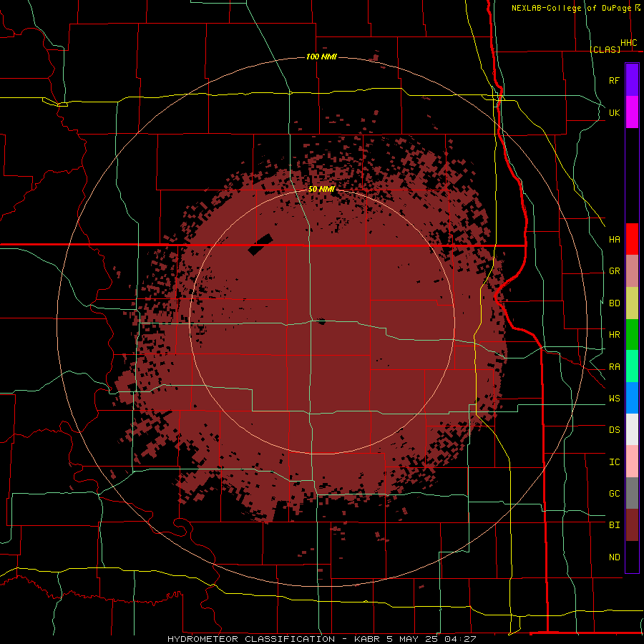Click the DS legend label

coord(614,430)
